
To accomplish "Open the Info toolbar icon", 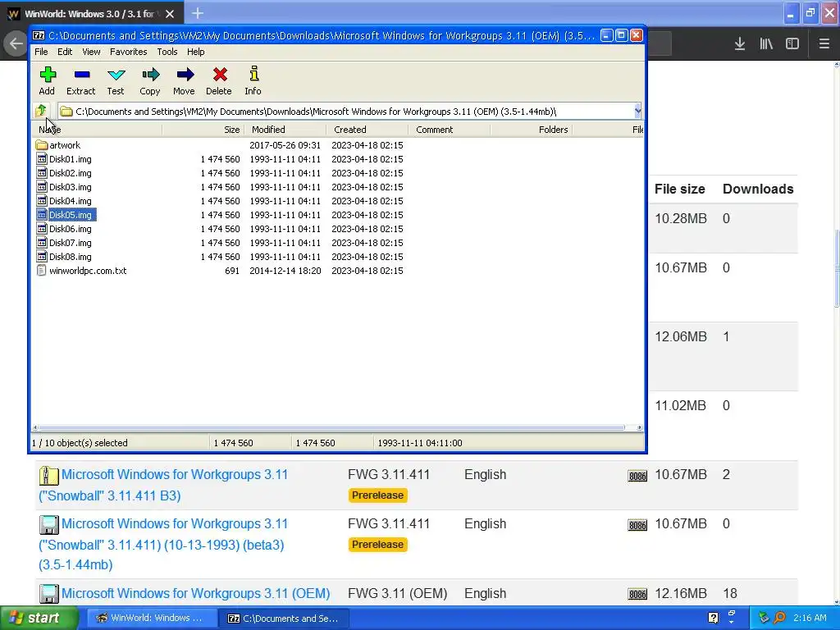I will 253,80.
